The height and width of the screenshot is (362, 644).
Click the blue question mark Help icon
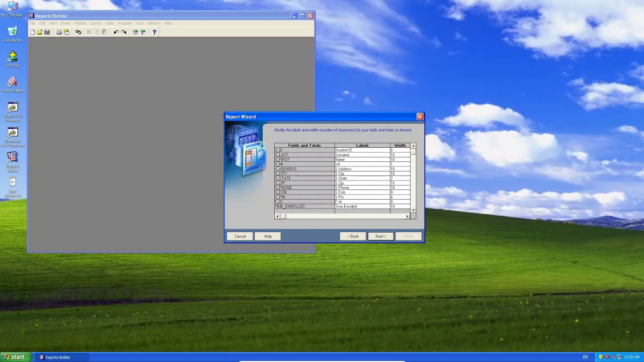(154, 32)
